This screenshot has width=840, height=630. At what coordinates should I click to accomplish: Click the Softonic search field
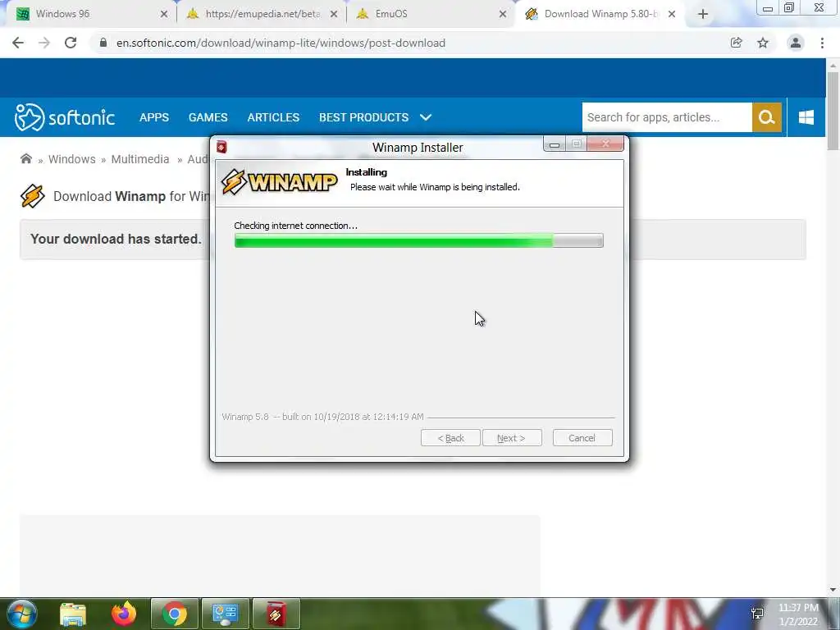pos(667,117)
